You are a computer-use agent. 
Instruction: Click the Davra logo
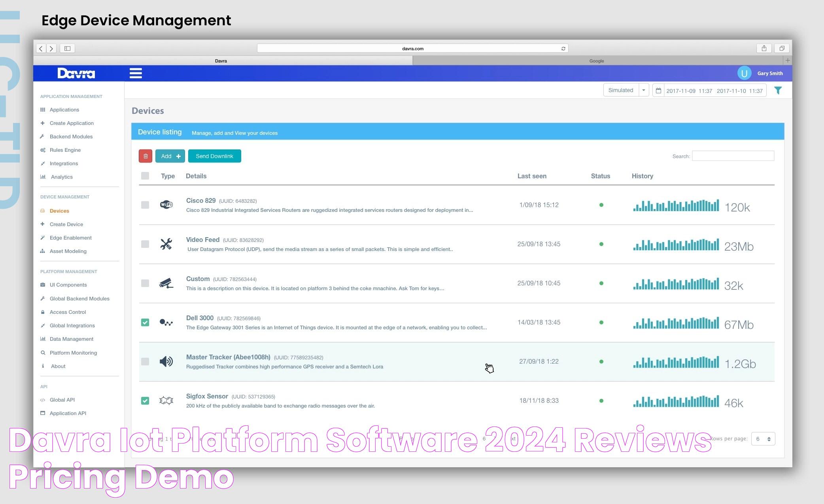(76, 73)
